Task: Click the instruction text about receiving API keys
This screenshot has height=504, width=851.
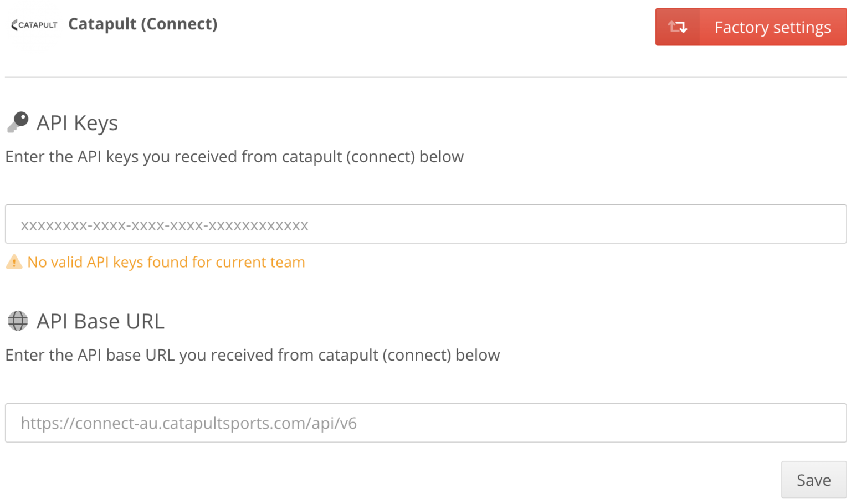Action: [x=234, y=156]
